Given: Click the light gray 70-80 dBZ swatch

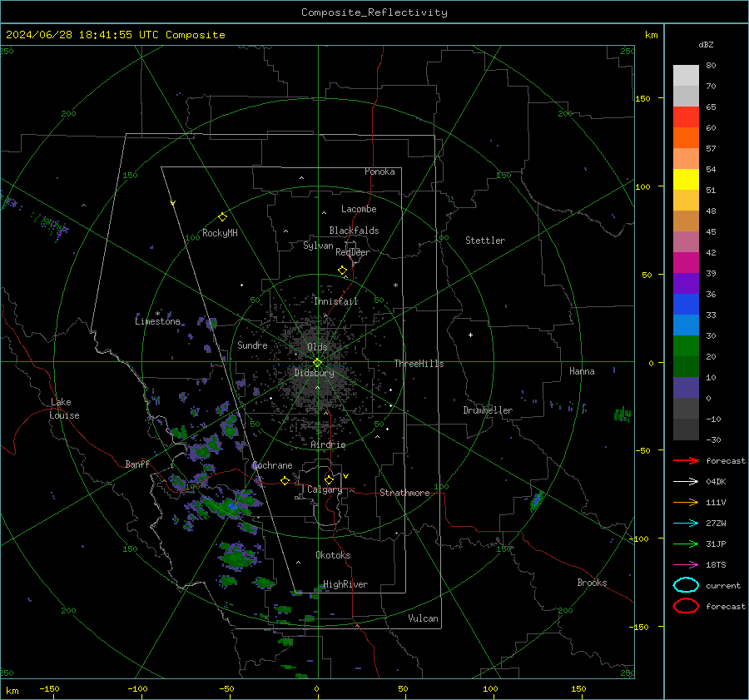Looking at the screenshot, I should pyautogui.click(x=686, y=75).
